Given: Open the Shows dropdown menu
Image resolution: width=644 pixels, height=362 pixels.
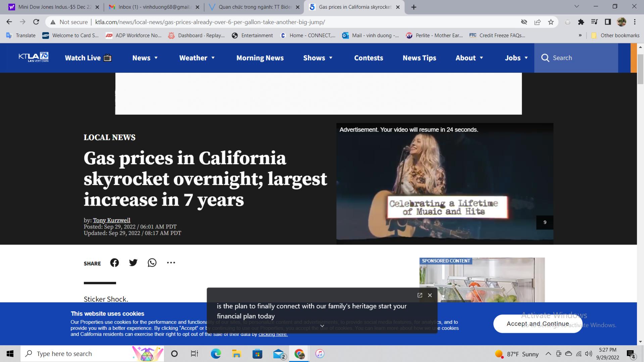Looking at the screenshot, I should pos(318,58).
